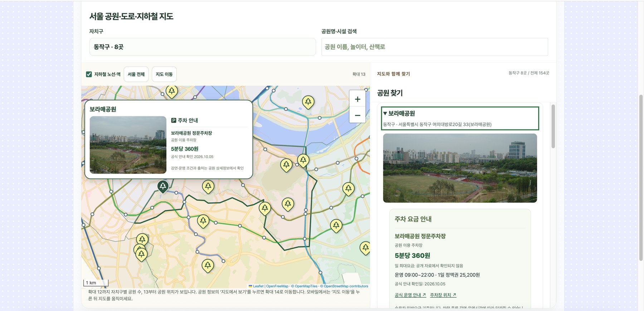Click the '지도와 함께 찾기' label
The image size is (644, 311).
(394, 74)
